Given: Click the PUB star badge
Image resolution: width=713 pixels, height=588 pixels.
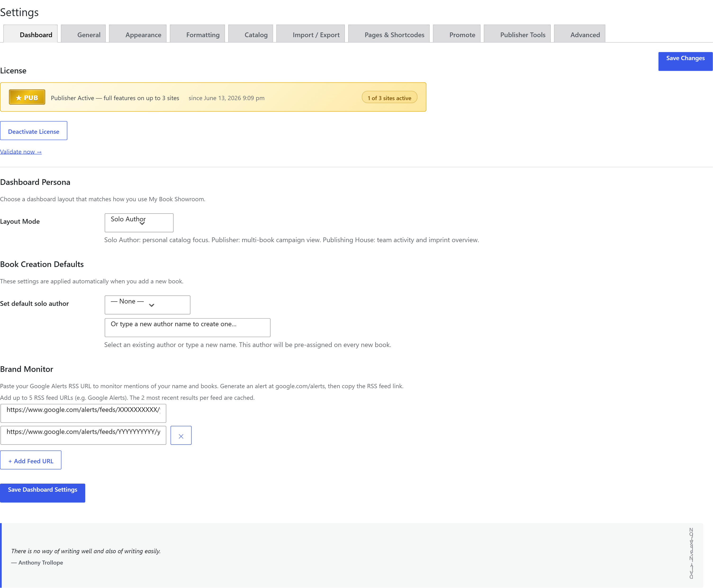Looking at the screenshot, I should click(x=27, y=97).
